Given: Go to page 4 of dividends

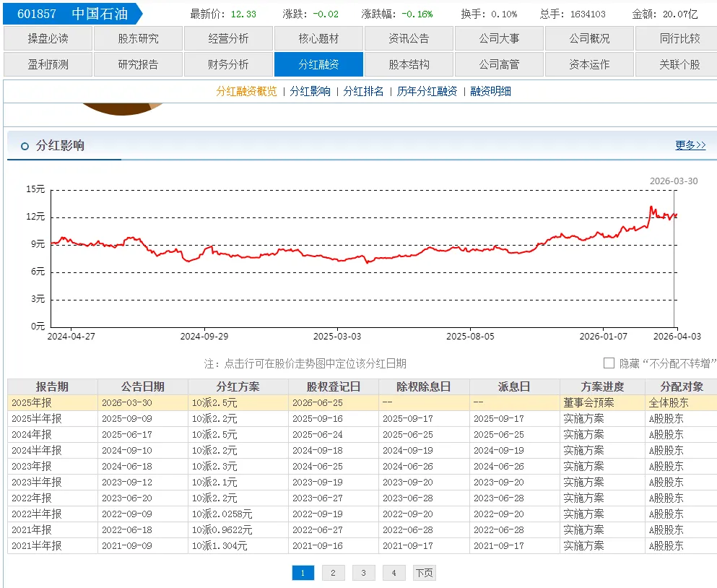Looking at the screenshot, I should [x=394, y=572].
